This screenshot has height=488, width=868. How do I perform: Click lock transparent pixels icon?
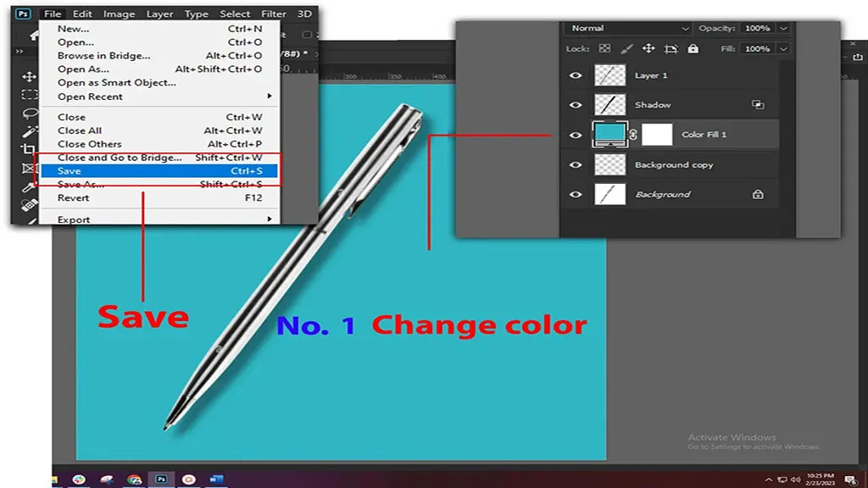tap(604, 48)
